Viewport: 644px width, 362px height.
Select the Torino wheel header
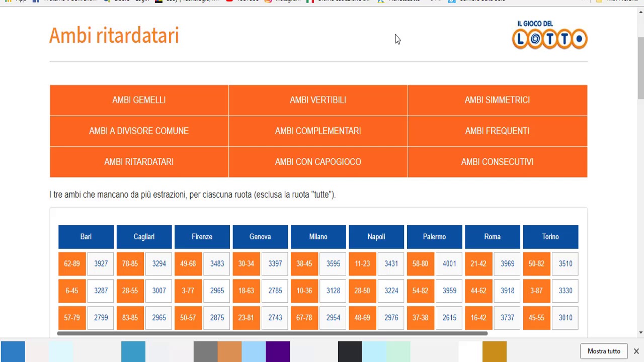[550, 237]
